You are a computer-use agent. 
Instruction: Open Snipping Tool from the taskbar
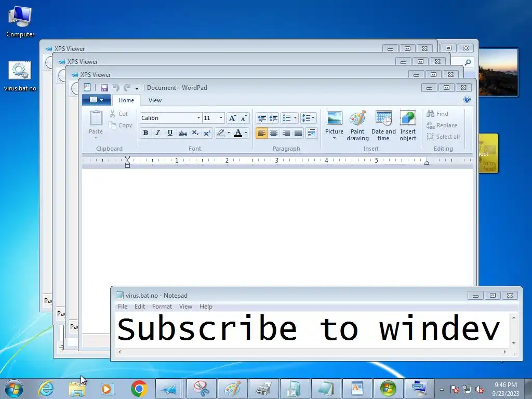click(x=202, y=389)
